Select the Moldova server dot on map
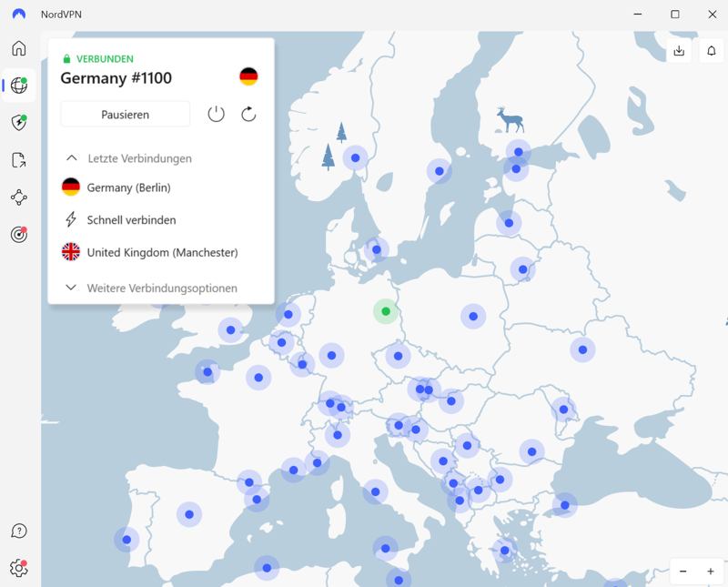728x587 pixels. point(563,410)
